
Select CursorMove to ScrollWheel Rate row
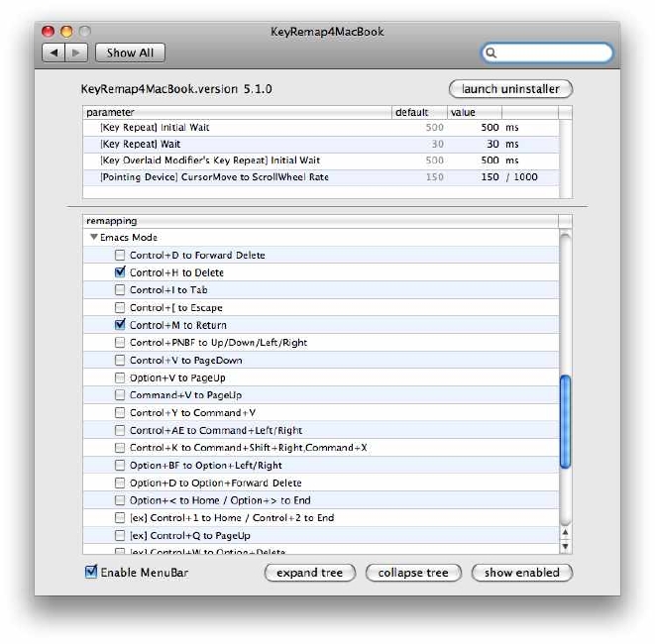pyautogui.click(x=321, y=177)
